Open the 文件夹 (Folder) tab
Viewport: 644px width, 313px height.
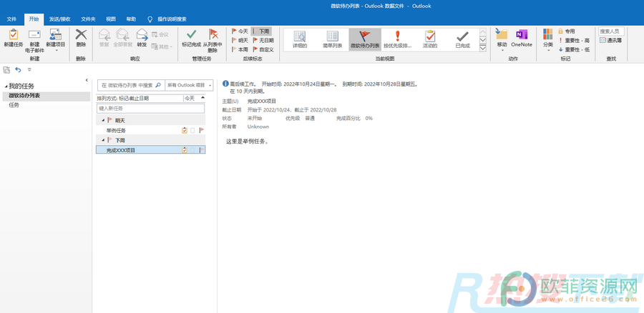click(88, 19)
